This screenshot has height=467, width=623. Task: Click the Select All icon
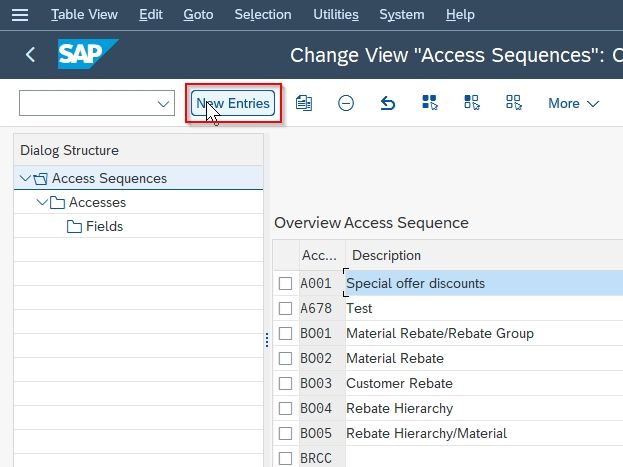click(x=430, y=103)
